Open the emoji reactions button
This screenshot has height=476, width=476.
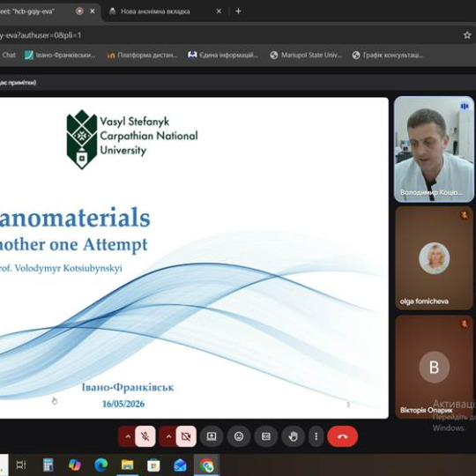pyautogui.click(x=239, y=436)
